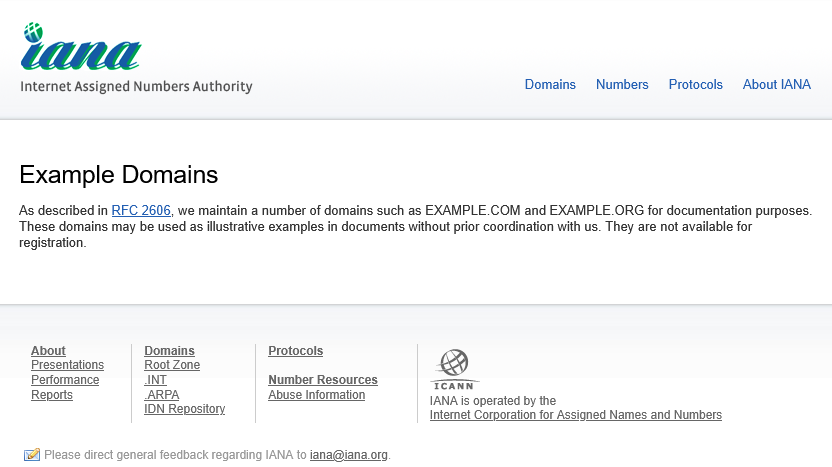Click the Number Resources footer link
832x467 pixels.
[322, 380]
